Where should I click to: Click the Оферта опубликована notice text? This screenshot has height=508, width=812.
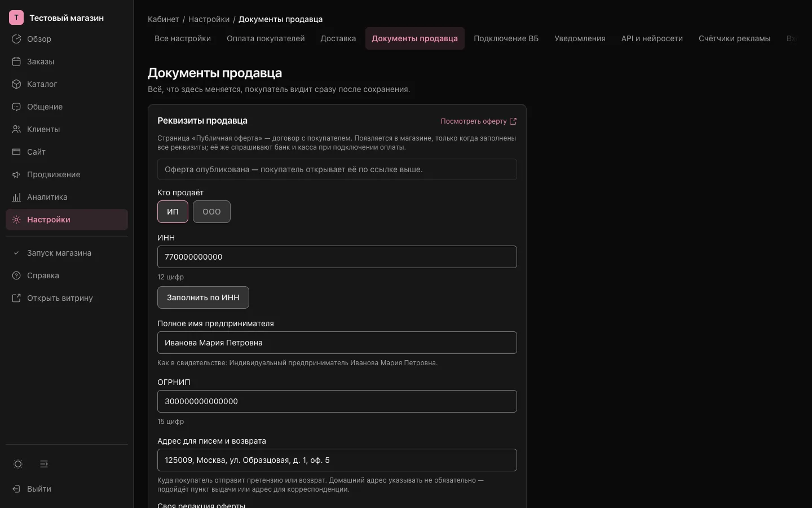click(x=294, y=169)
